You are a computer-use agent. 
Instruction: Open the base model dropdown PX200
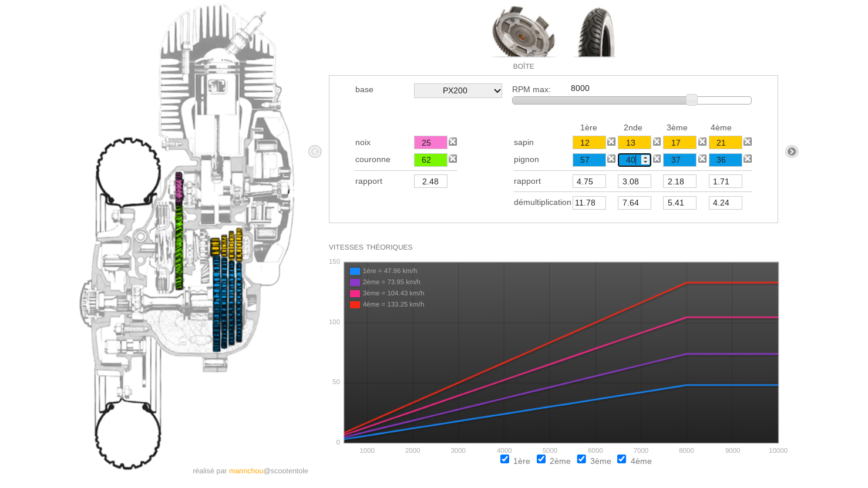click(458, 90)
